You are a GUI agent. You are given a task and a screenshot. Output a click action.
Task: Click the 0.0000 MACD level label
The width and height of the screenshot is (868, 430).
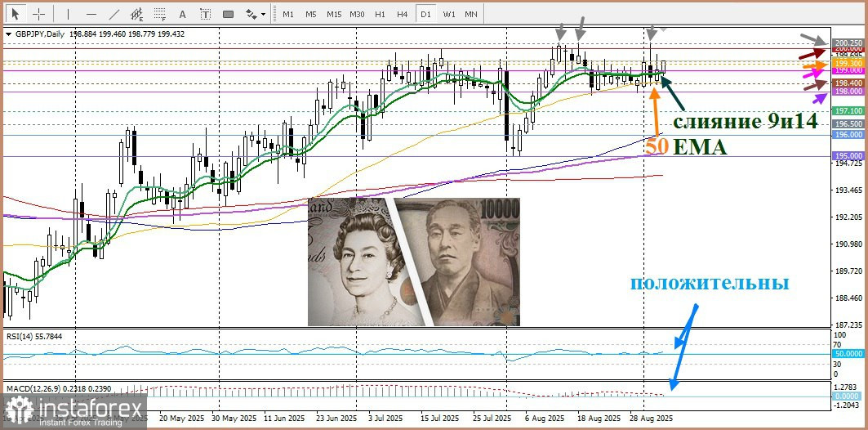point(848,396)
